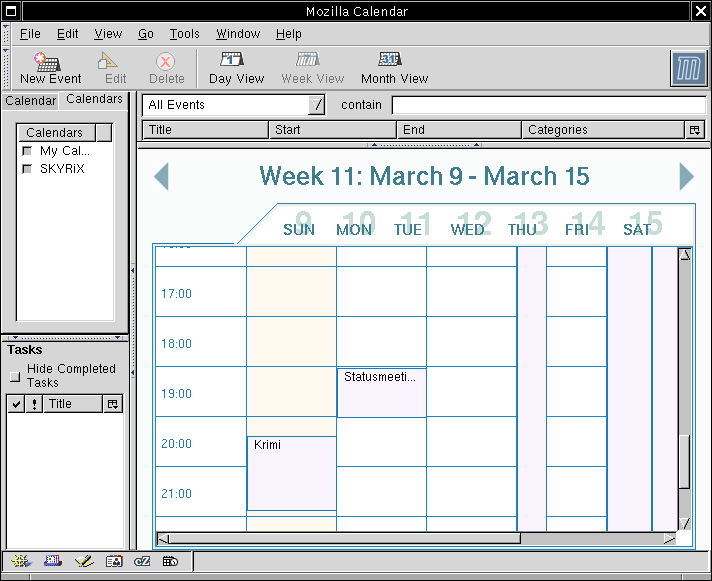The width and height of the screenshot is (712, 581).
Task: Sort events by Start column
Action: click(x=332, y=130)
